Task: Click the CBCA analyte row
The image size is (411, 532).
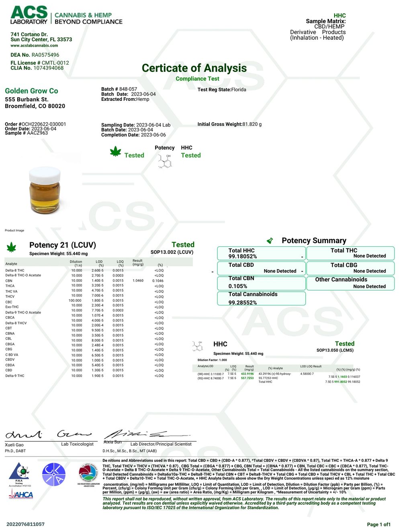Action: pos(84,317)
